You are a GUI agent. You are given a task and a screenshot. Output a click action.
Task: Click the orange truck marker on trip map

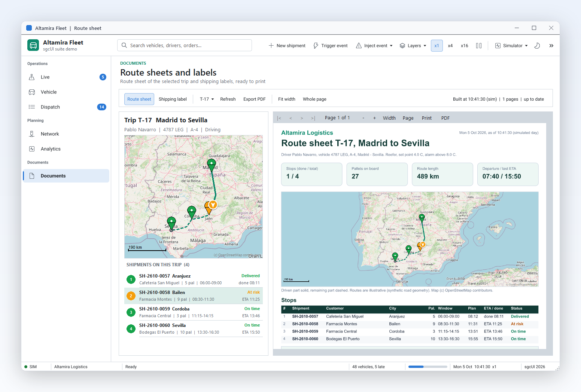[x=213, y=205]
